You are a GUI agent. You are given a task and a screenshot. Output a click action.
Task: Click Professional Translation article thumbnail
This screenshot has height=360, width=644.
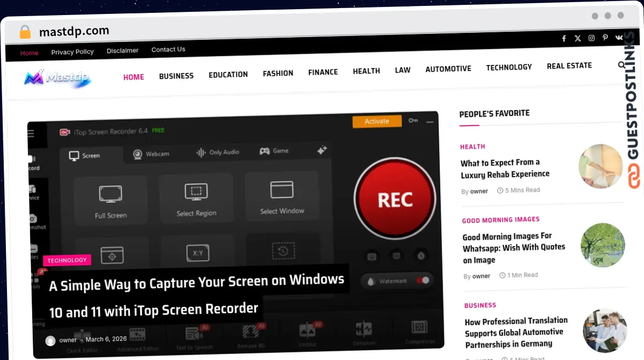(x=605, y=330)
